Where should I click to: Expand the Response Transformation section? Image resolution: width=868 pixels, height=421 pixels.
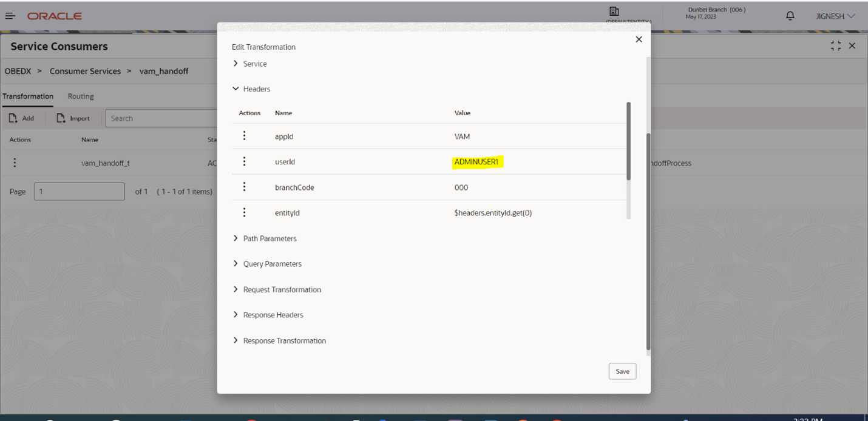point(236,340)
